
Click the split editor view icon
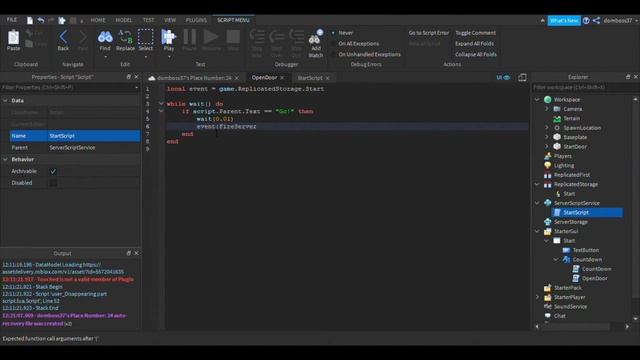[x=522, y=78]
